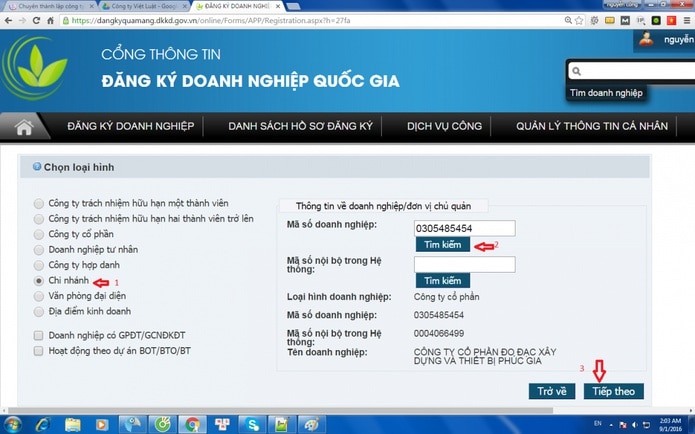
Task: Click Tìm doanh nghiệp search button
Action: click(606, 93)
